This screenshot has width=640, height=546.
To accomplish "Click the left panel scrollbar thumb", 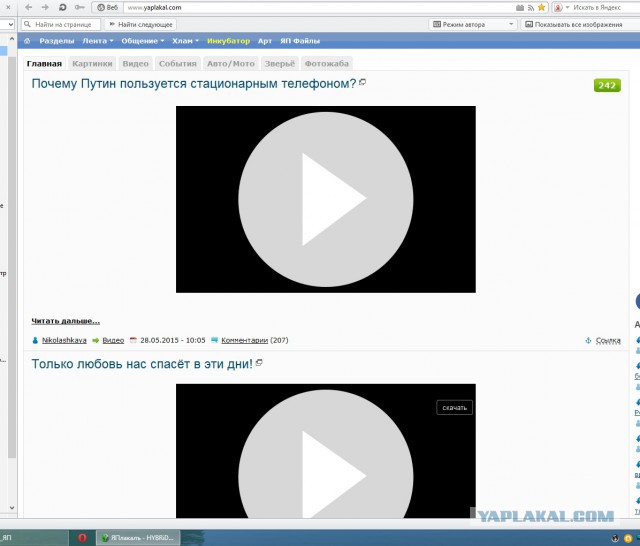I will tap(12, 257).
